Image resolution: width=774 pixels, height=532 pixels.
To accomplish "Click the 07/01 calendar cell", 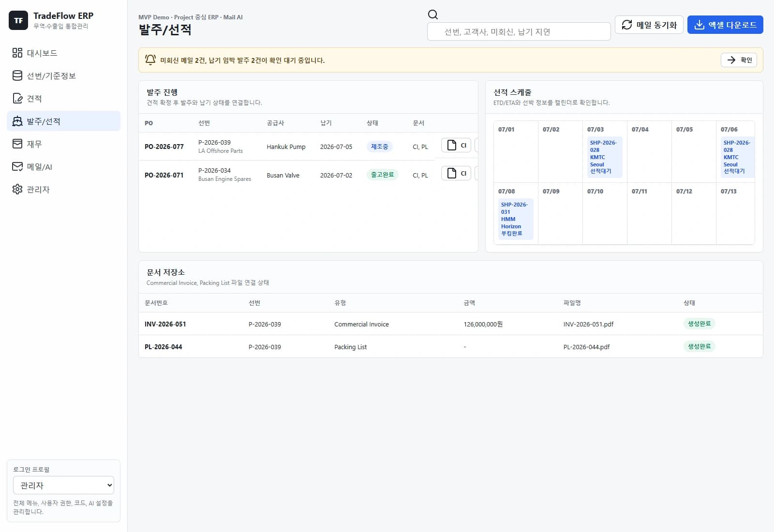I will coord(516,151).
